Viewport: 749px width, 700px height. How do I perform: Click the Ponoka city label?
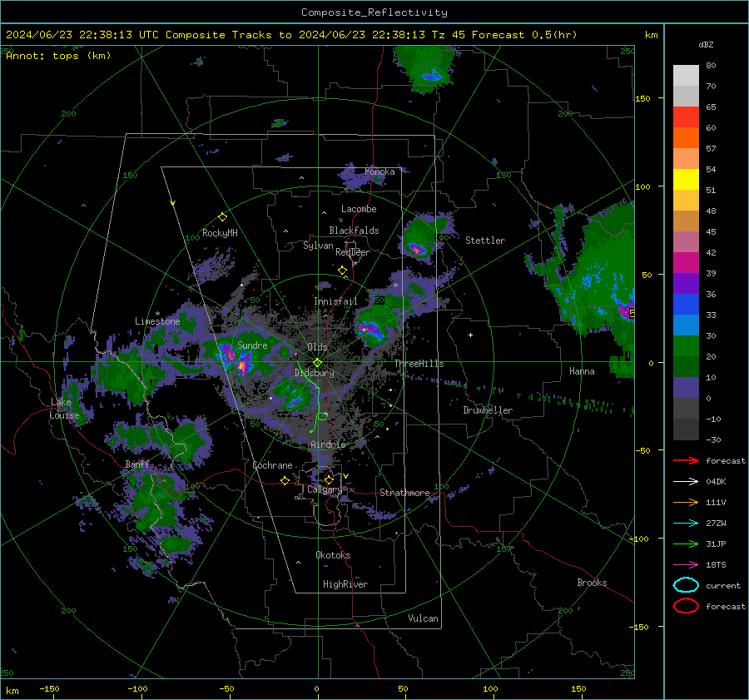[x=379, y=171]
